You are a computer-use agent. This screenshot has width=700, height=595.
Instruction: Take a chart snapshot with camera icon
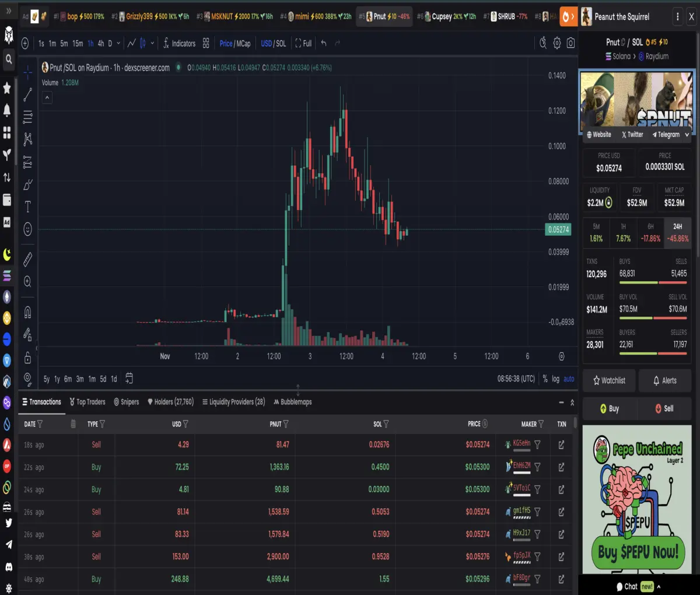coord(570,43)
